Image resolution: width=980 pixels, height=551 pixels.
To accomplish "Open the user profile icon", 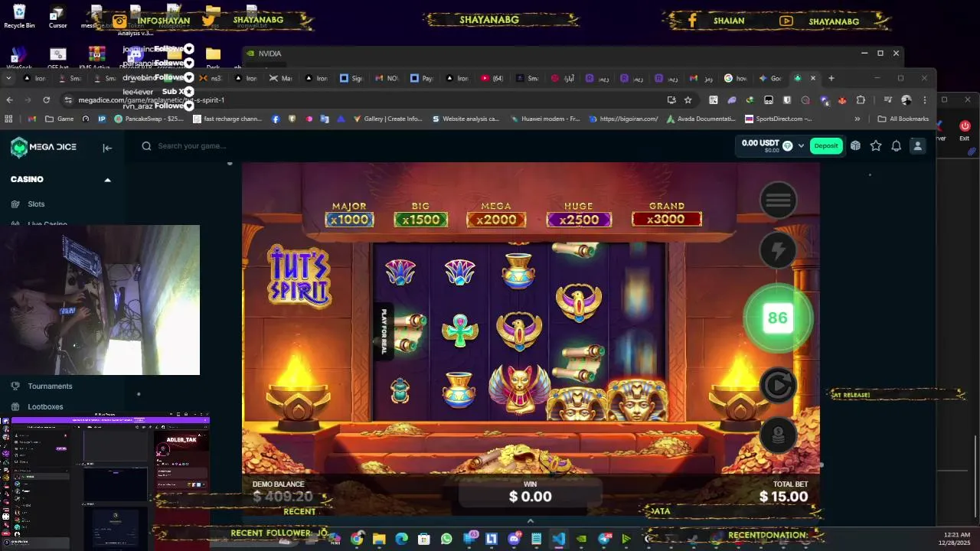I will (917, 146).
